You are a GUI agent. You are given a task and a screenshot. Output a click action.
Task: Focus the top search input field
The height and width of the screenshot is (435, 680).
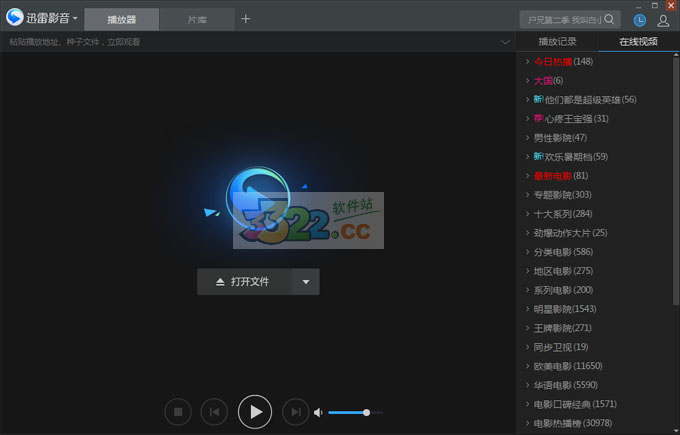coord(564,20)
